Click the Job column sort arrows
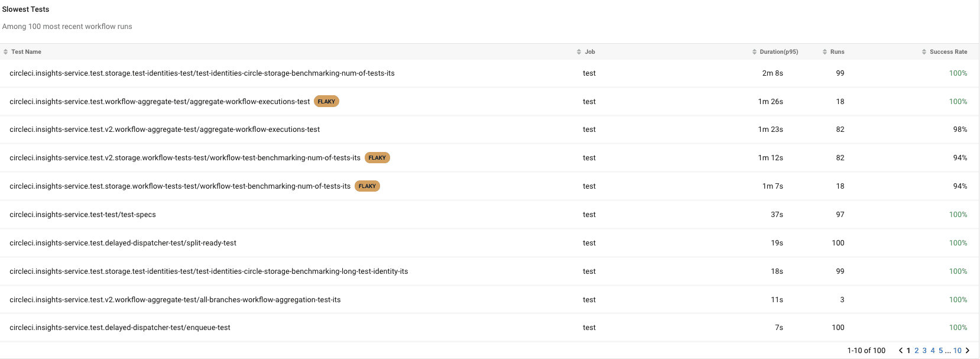 click(x=579, y=52)
